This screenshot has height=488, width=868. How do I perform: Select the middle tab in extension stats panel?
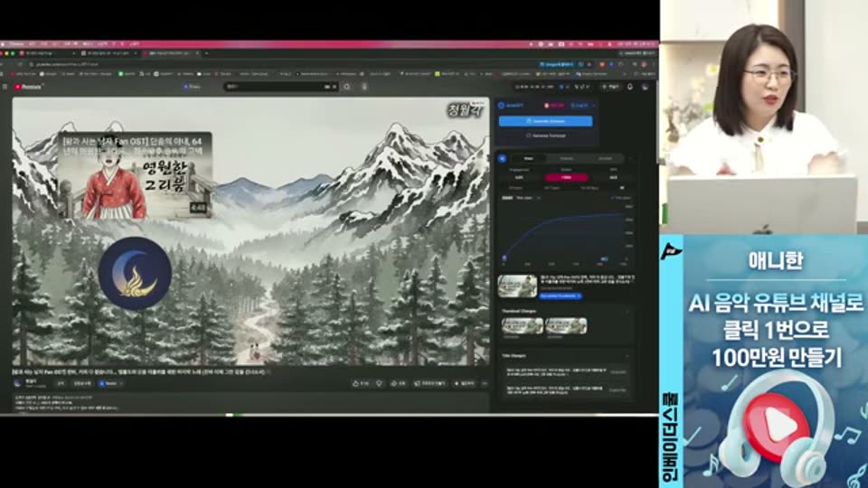click(x=566, y=159)
